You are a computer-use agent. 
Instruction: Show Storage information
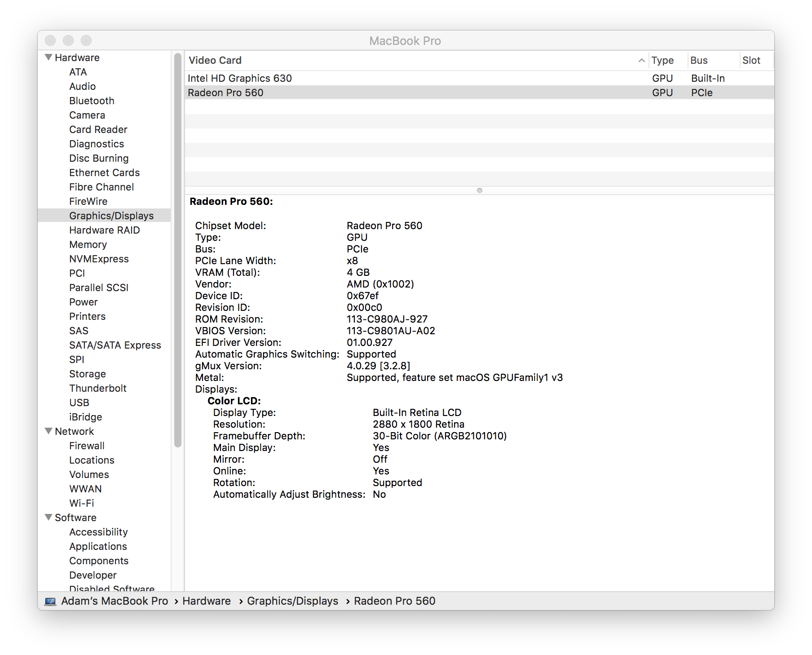(x=88, y=374)
